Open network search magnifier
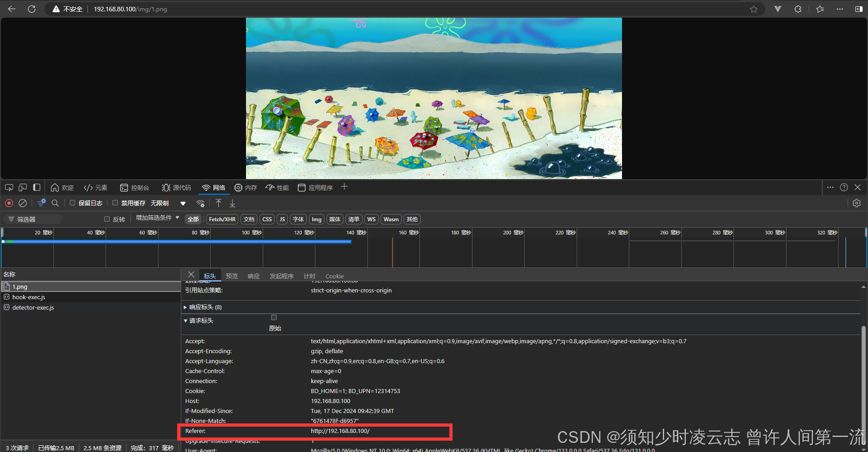This screenshot has height=452, width=868. coord(55,203)
